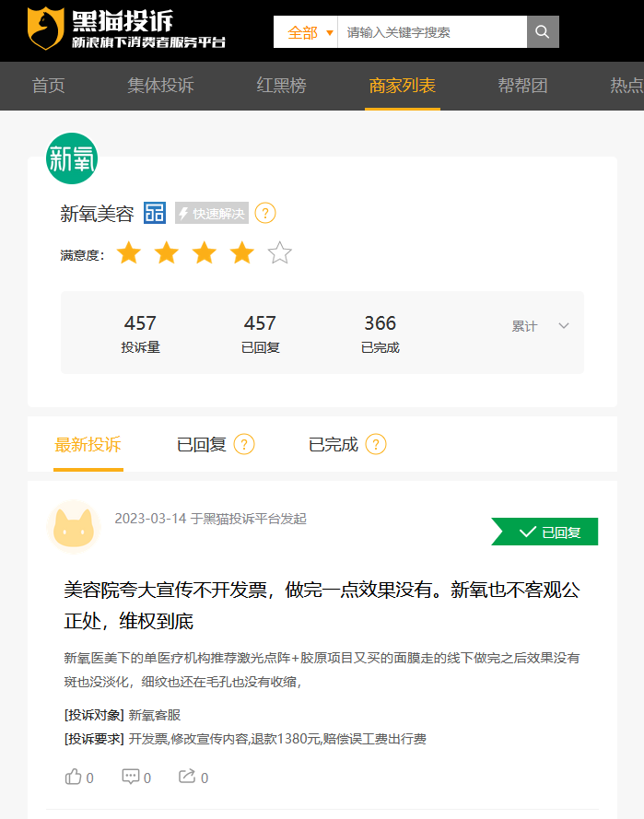Click the second satisfaction star
Image resolution: width=644 pixels, height=819 pixels.
click(167, 253)
